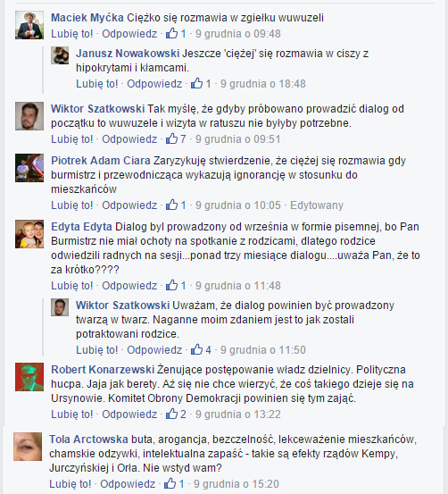This screenshot has height=494, width=448.
Task: Like Wiktor Szatkowski's first comment via Lubię to!
Action: [x=72, y=139]
